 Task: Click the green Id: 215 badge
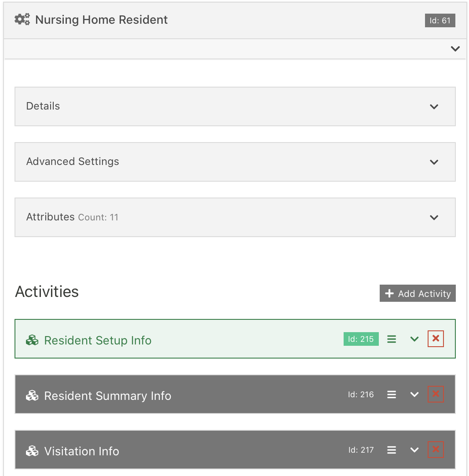click(361, 339)
